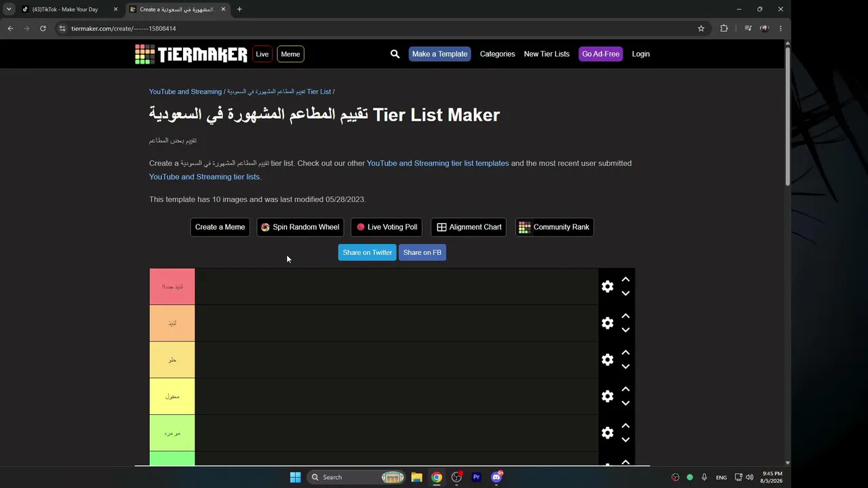Click the page vertical scrollbar
The height and width of the screenshot is (488, 868).
787,116
